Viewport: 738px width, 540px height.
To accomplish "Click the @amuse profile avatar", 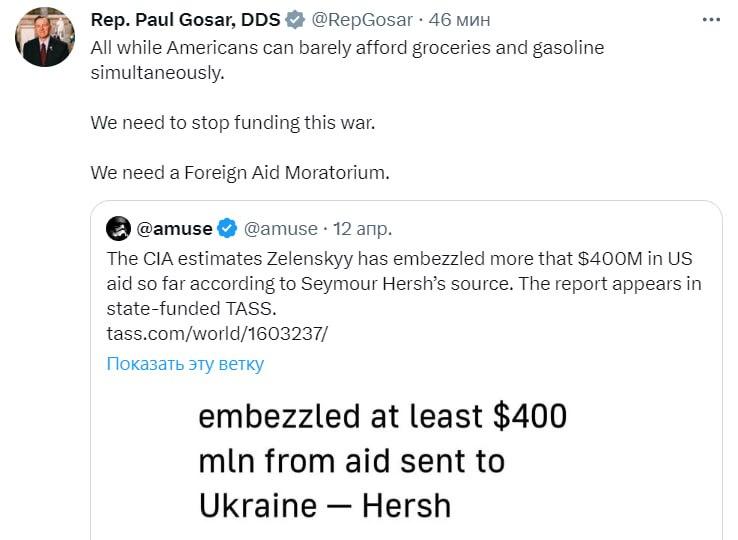I will click(118, 229).
